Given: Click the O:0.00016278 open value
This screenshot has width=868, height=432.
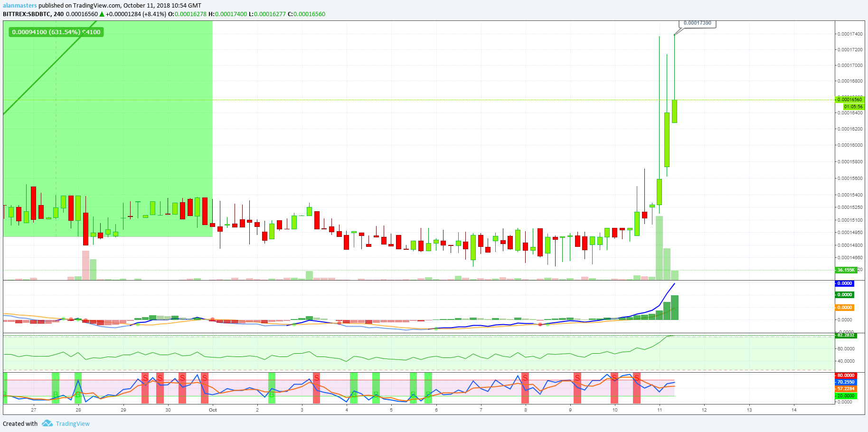Looking at the screenshot, I should pos(188,14).
